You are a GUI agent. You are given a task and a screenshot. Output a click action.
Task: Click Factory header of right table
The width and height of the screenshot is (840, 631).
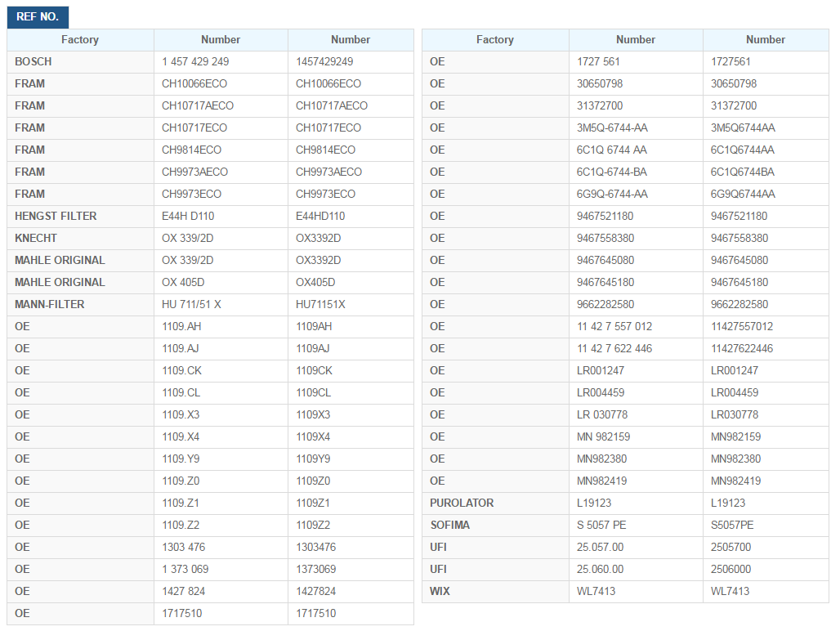tap(495, 39)
